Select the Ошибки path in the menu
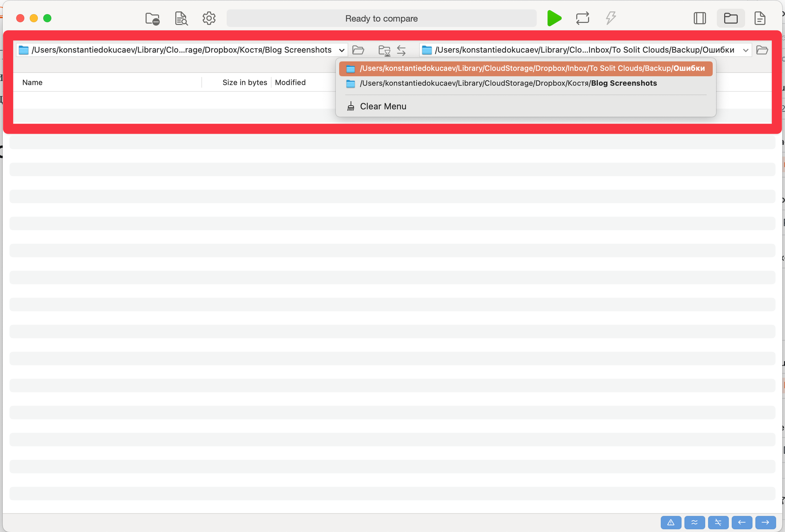The width and height of the screenshot is (785, 532). (526, 69)
